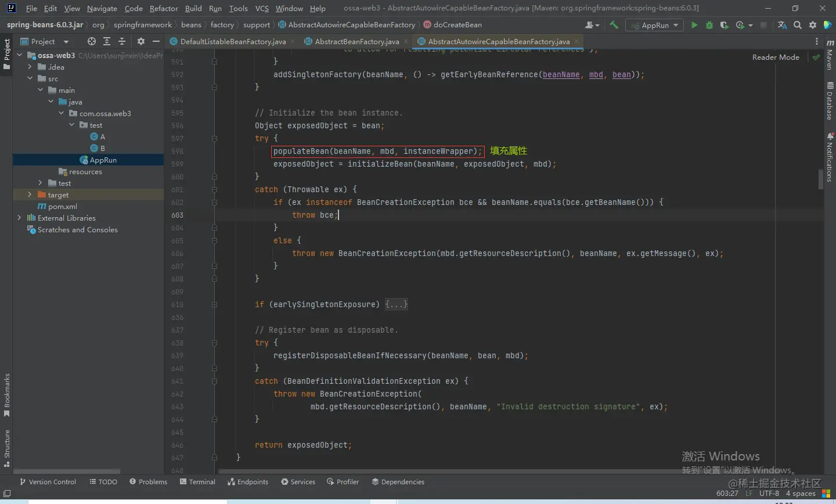Open Endpoints tool window

[248, 482]
